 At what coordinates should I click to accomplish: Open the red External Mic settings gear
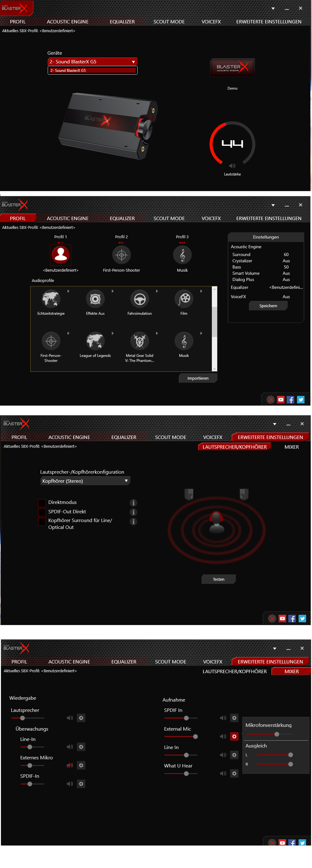coord(234,737)
